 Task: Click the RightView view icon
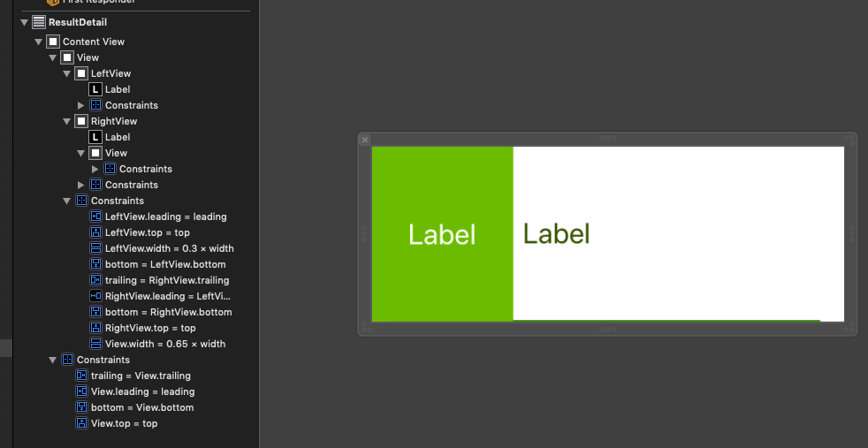coord(81,121)
